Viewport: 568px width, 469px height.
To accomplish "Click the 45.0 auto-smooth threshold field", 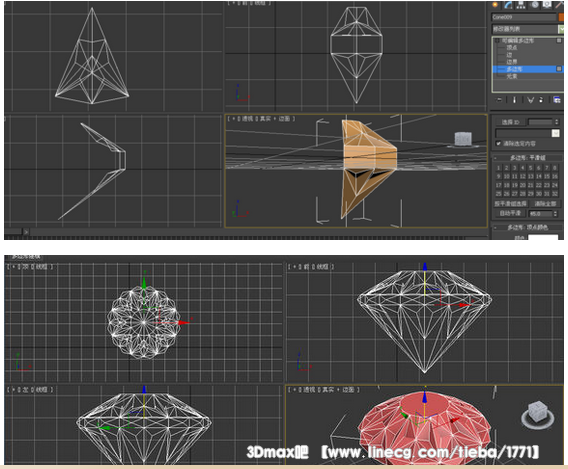I will tap(540, 214).
